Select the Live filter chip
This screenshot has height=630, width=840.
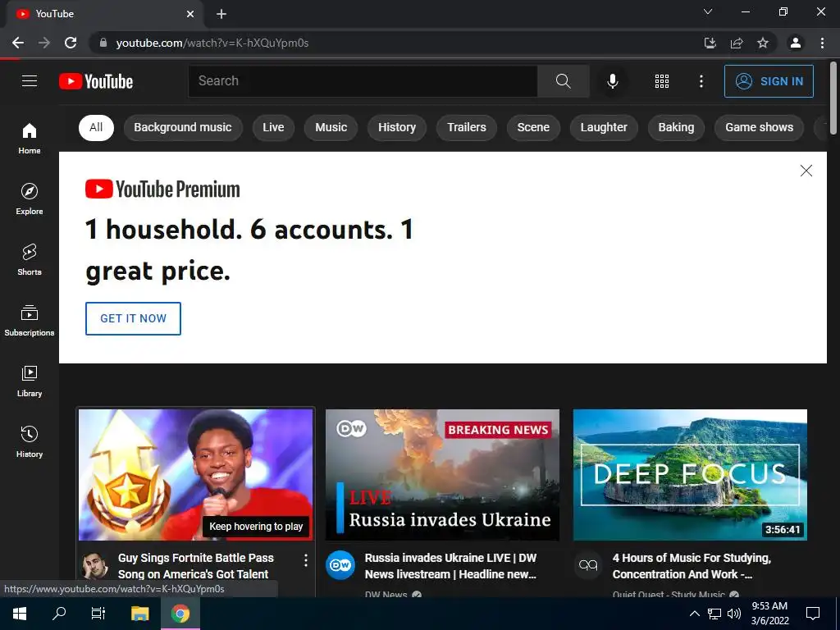(x=273, y=127)
